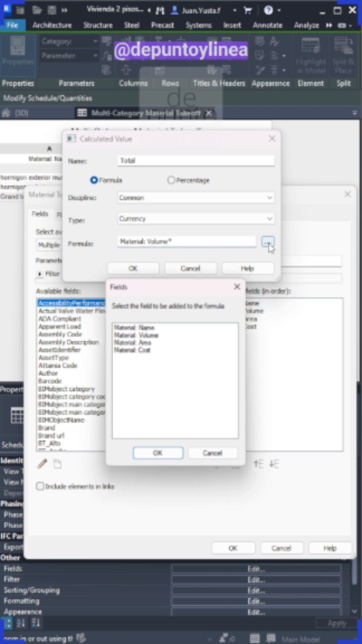Click OK in the Fields dialog
The height and width of the screenshot is (644, 362).
tap(158, 453)
